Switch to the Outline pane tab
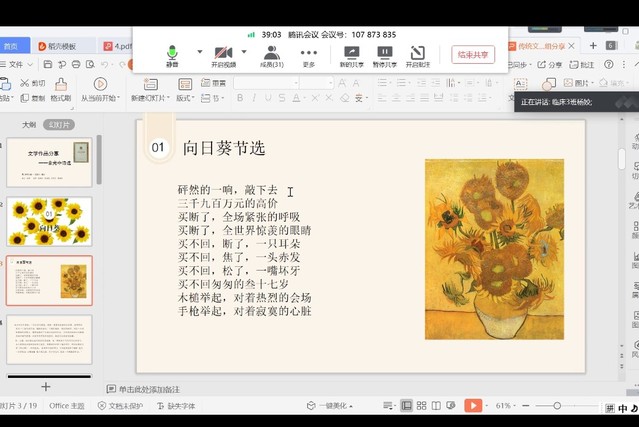 coord(29,124)
